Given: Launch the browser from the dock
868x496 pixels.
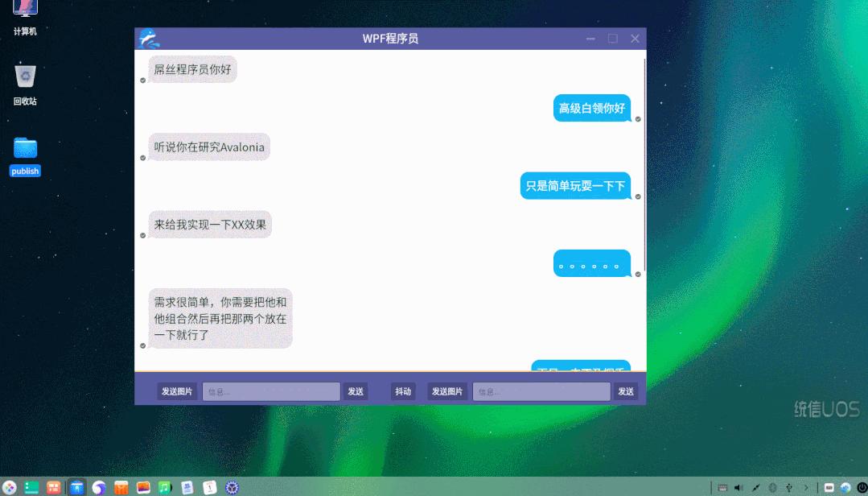Looking at the screenshot, I should pos(98,487).
